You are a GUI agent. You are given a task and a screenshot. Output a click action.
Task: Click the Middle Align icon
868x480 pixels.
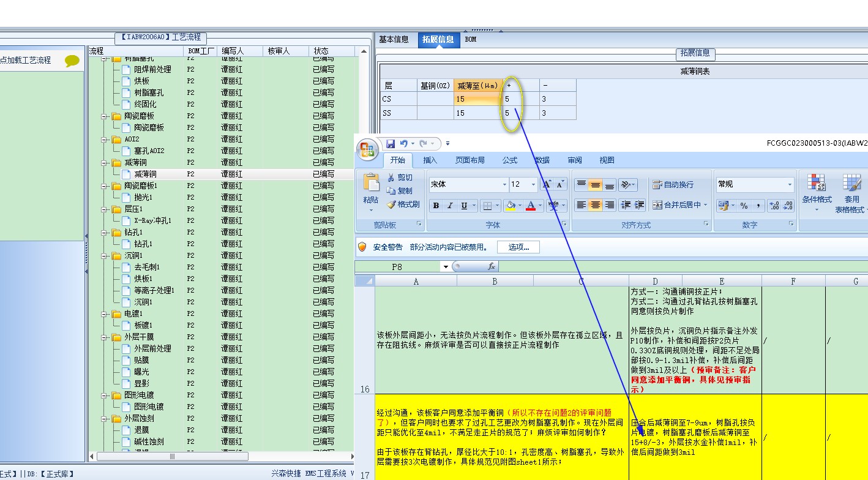click(x=595, y=184)
